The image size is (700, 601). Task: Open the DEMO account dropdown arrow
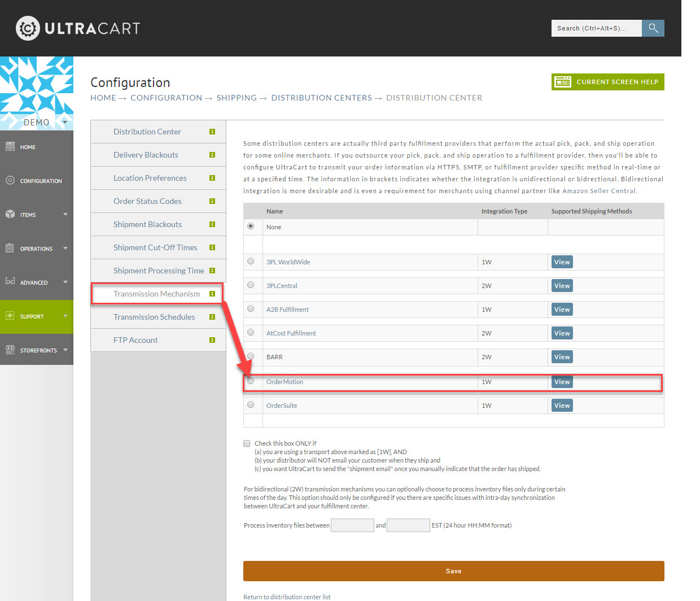65,122
